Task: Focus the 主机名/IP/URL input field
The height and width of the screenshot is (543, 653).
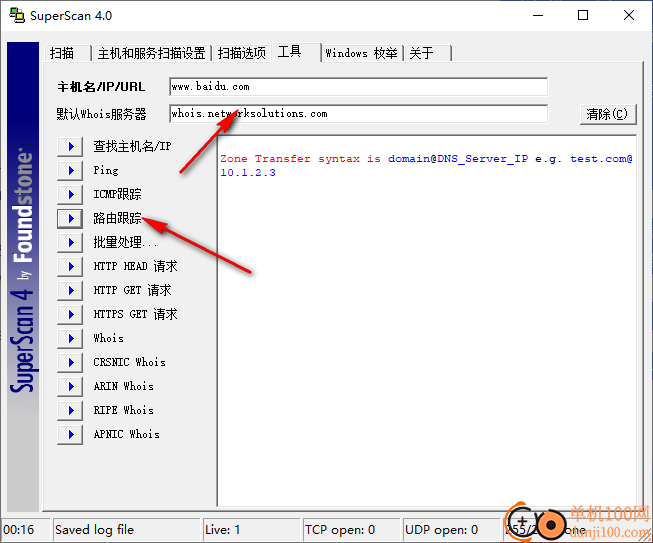Action: pyautogui.click(x=358, y=87)
